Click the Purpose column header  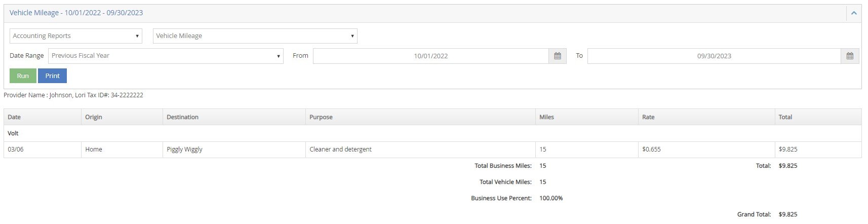tap(321, 117)
